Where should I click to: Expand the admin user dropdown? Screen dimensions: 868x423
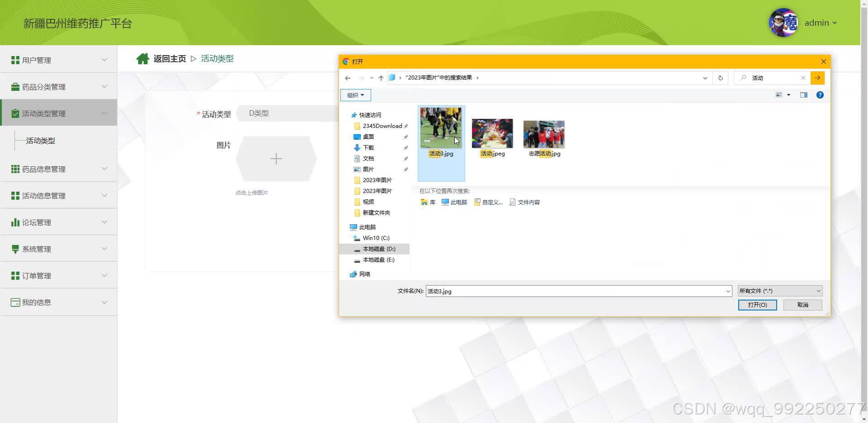[x=835, y=23]
